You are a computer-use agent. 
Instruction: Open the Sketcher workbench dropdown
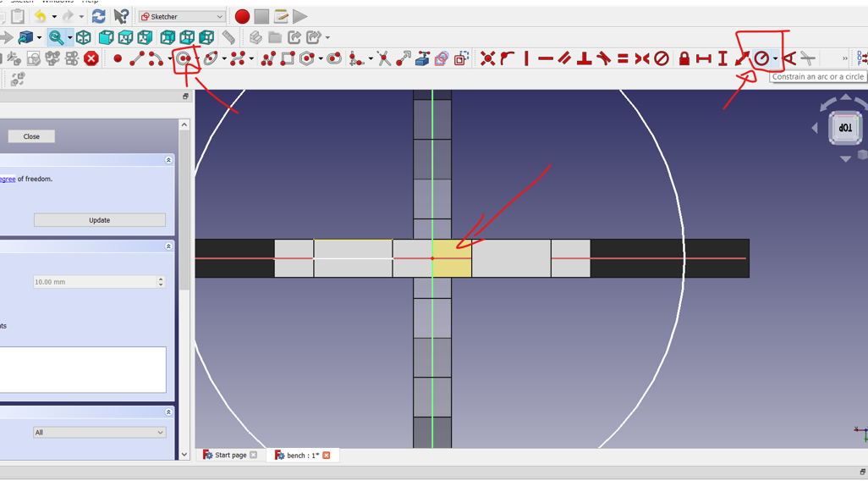[182, 17]
